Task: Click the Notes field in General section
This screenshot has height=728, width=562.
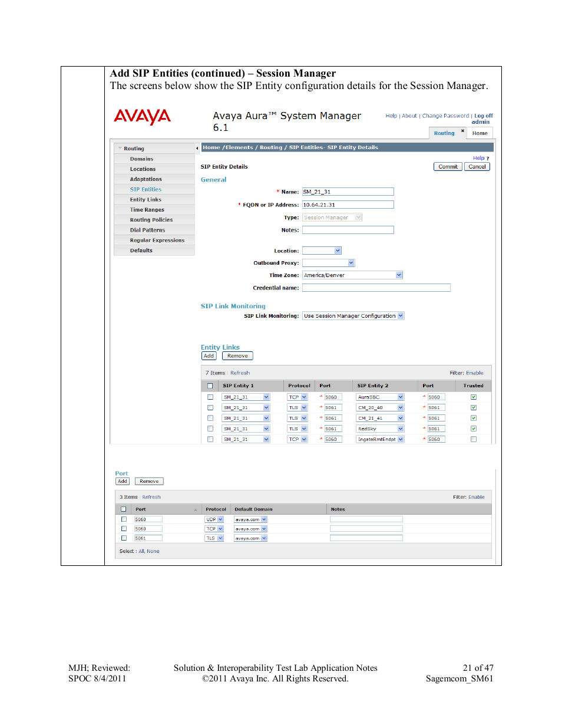Action: tap(348, 230)
